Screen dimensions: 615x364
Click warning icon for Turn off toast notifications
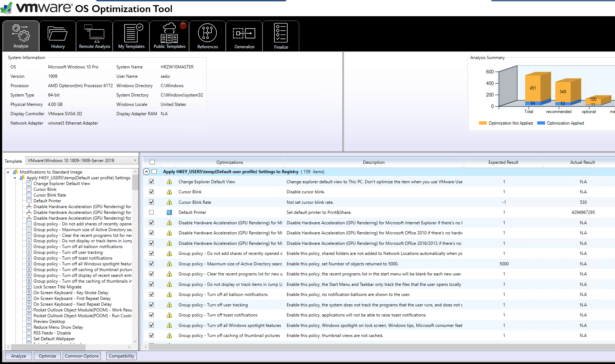coord(169,315)
